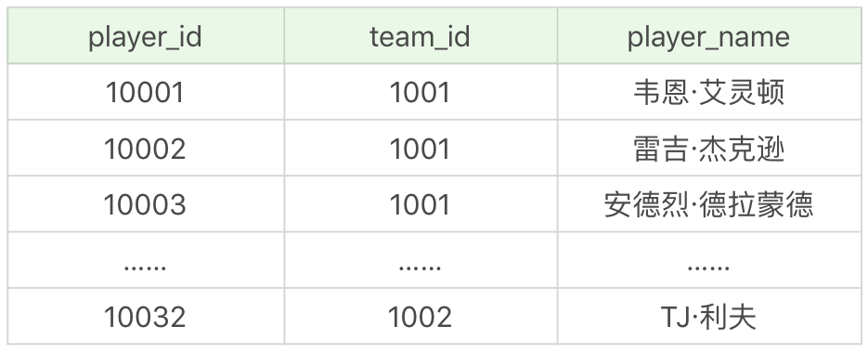Select the row for player 10001
Image resolution: width=868 pixels, height=352 pixels.
[434, 92]
